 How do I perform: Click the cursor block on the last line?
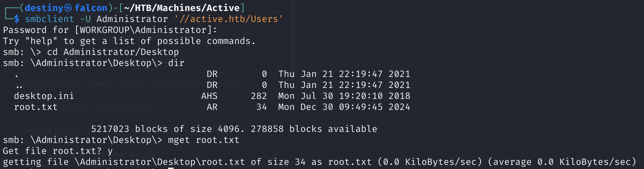171,168
